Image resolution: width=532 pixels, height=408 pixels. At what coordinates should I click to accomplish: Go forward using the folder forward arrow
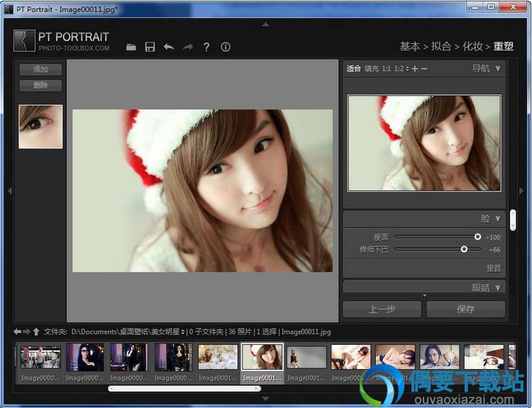point(26,331)
